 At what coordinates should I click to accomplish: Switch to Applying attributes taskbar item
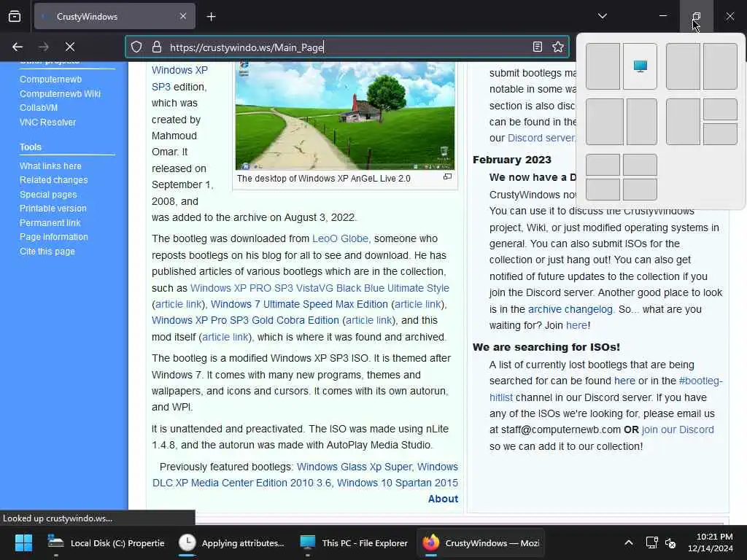[232, 542]
